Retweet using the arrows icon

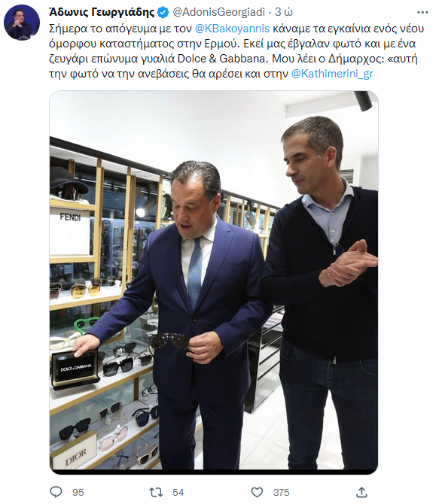coord(157,492)
